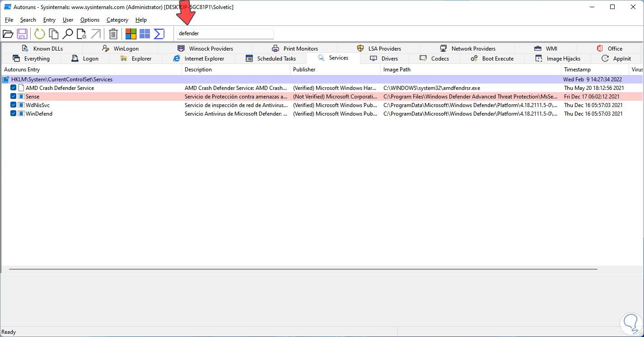Go to the Logon tab
This screenshot has width=644, height=337.
click(84, 58)
